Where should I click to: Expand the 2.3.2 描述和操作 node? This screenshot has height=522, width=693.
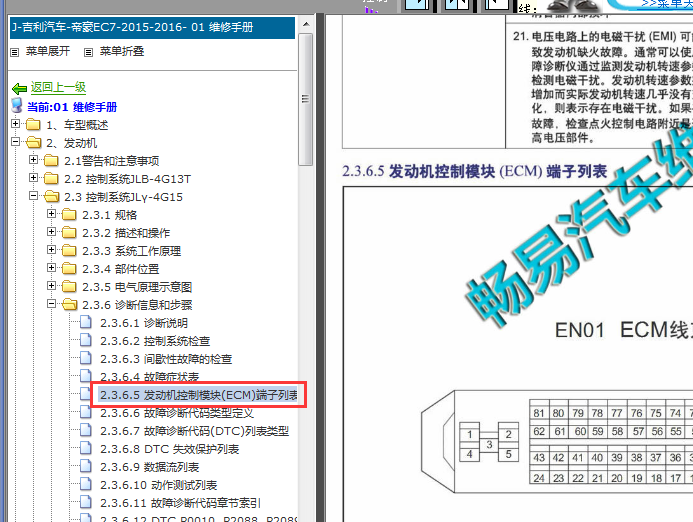click(52, 232)
